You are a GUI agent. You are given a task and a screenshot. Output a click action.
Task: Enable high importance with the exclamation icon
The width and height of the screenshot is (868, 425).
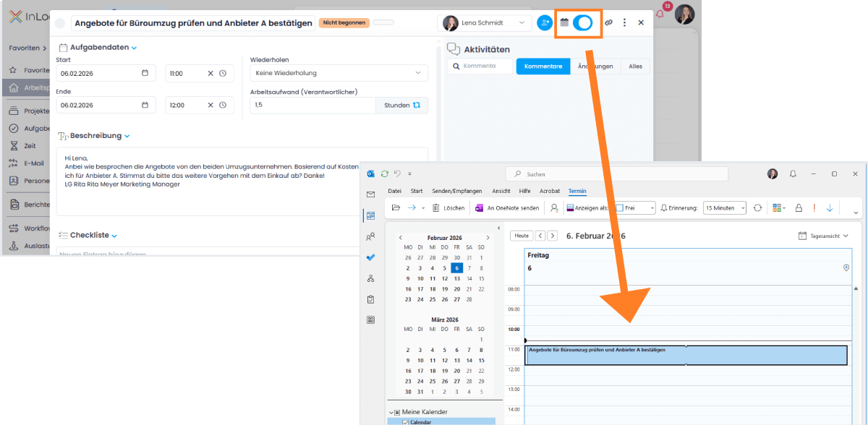coord(814,207)
